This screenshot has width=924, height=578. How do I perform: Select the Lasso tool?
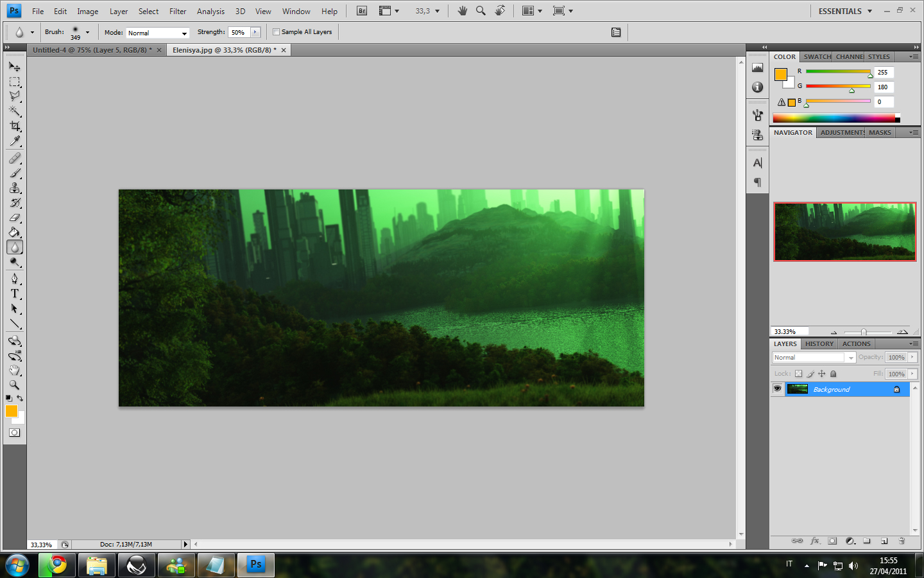pos(15,96)
